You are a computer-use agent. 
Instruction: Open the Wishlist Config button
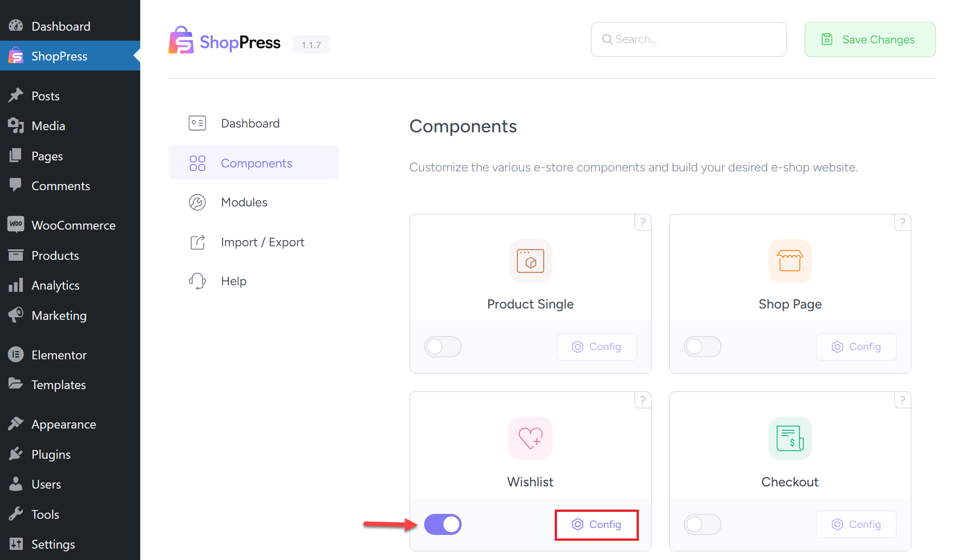[x=596, y=524]
